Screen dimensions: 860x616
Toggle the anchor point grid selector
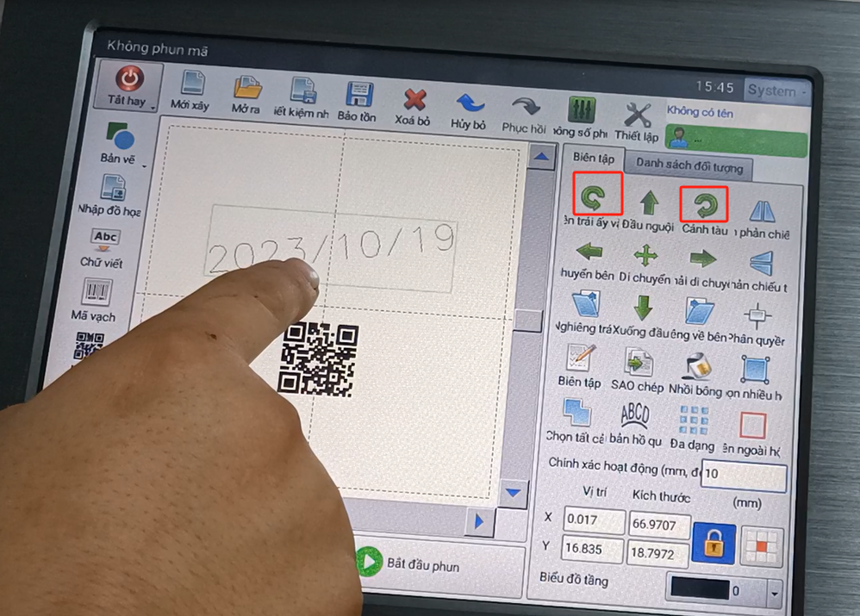[x=762, y=547]
